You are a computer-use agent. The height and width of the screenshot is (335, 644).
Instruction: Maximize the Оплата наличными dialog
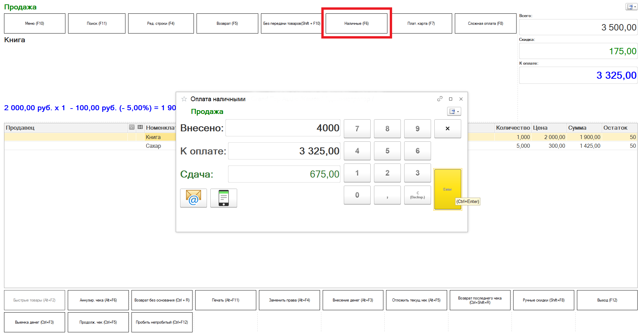tap(450, 99)
